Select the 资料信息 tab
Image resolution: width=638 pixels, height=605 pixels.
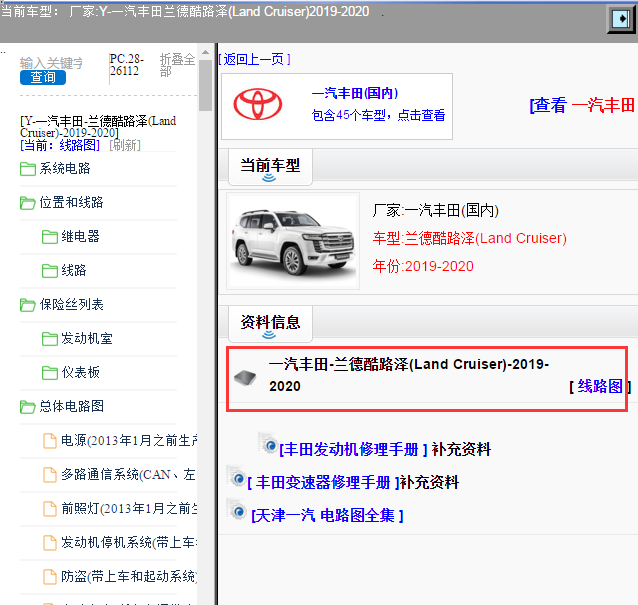coord(270,323)
